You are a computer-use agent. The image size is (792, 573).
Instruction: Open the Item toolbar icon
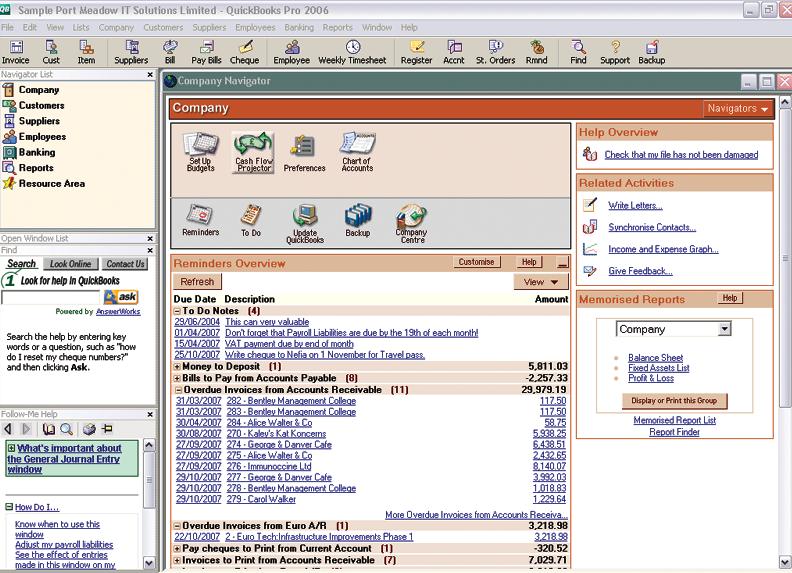(86, 53)
